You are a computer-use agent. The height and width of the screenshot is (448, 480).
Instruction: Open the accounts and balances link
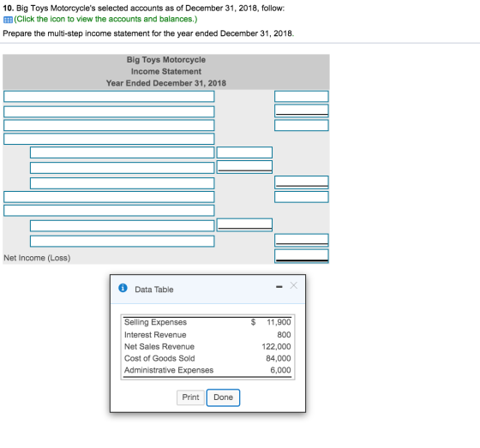coord(105,19)
